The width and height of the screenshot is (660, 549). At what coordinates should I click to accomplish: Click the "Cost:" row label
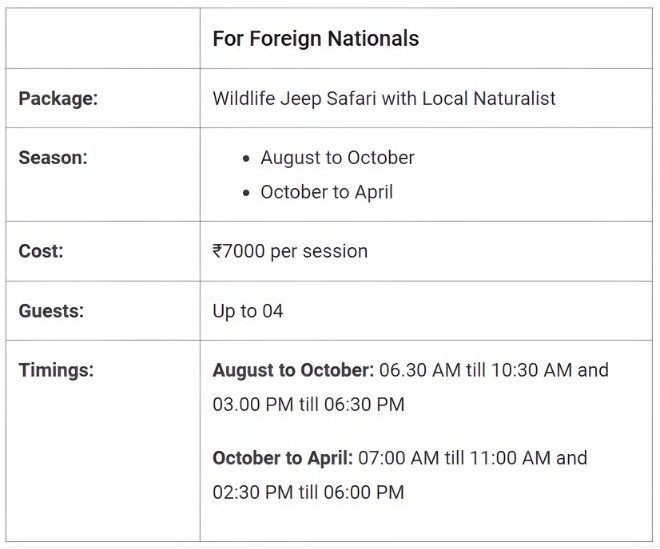click(41, 251)
